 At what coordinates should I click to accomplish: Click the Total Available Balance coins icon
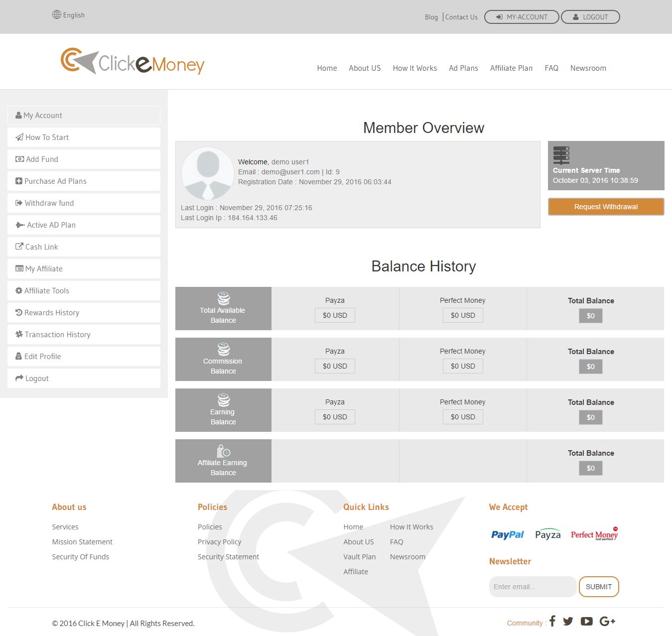tap(224, 298)
